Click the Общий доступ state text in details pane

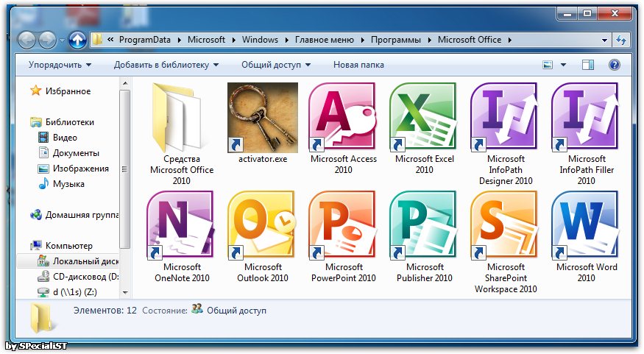coord(236,311)
